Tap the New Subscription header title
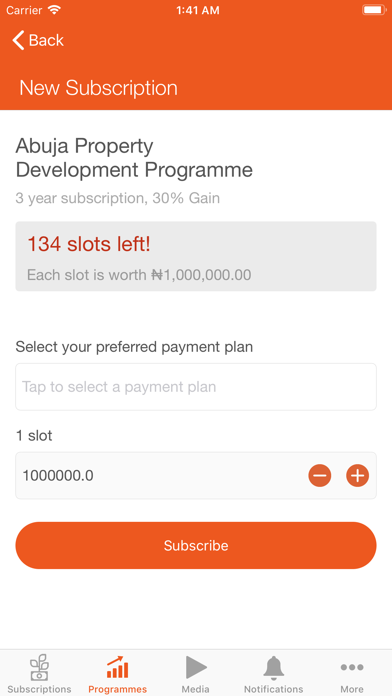This screenshot has height=696, width=392. click(x=99, y=88)
